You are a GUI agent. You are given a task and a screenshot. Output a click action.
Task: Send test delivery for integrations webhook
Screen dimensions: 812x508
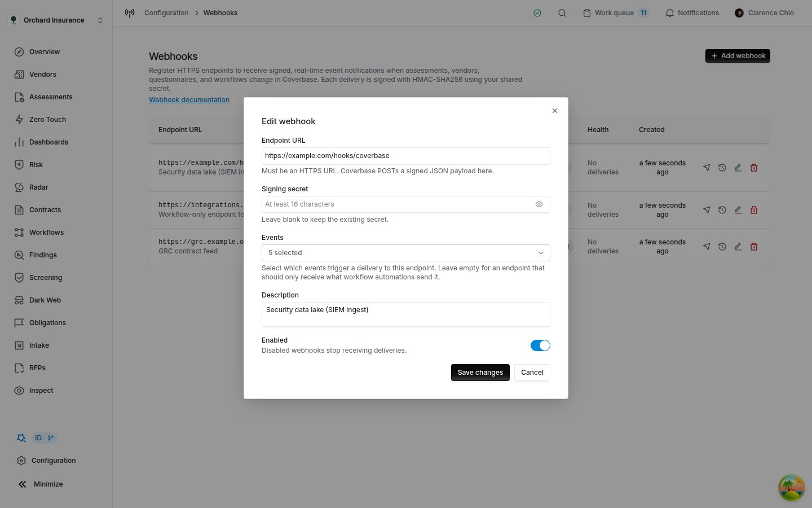[707, 210]
